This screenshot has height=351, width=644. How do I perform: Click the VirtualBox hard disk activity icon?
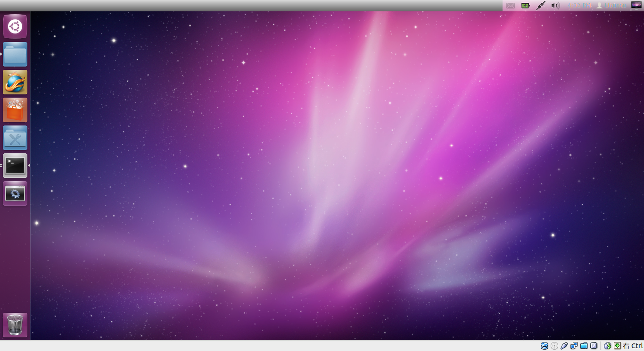coord(545,346)
